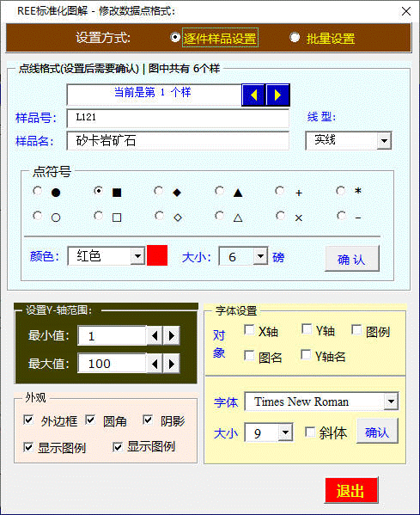
Task: Click the red color swatch
Action: [157, 255]
